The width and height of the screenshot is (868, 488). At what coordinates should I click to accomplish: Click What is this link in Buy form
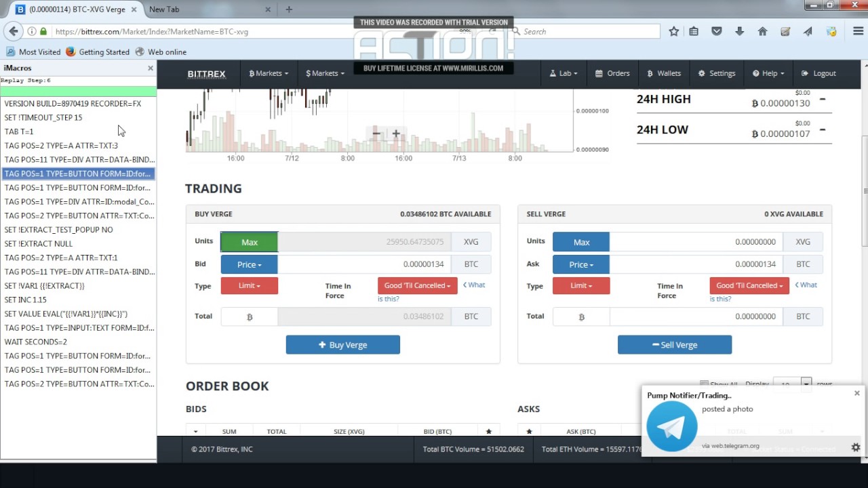coord(431,291)
